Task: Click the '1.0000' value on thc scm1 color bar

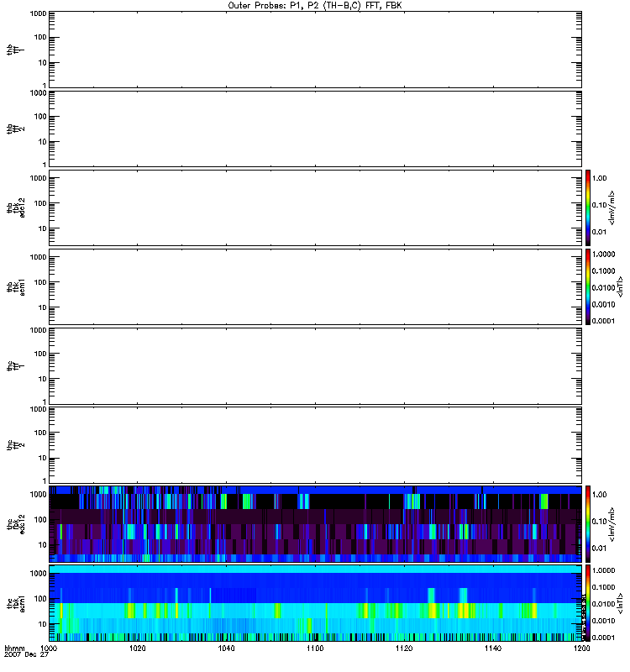Action: coord(603,570)
